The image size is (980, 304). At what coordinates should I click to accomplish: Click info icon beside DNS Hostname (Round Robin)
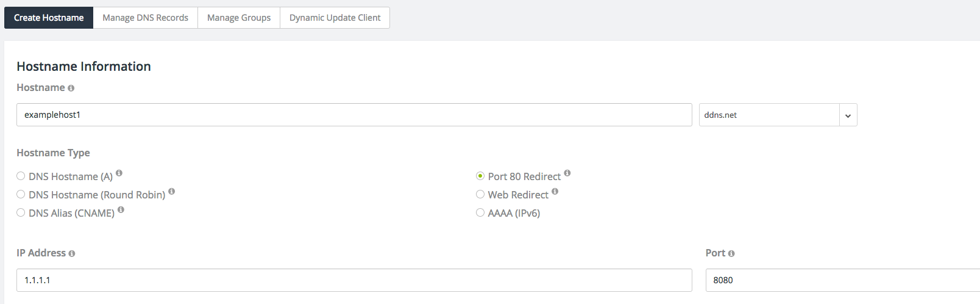[x=171, y=192]
